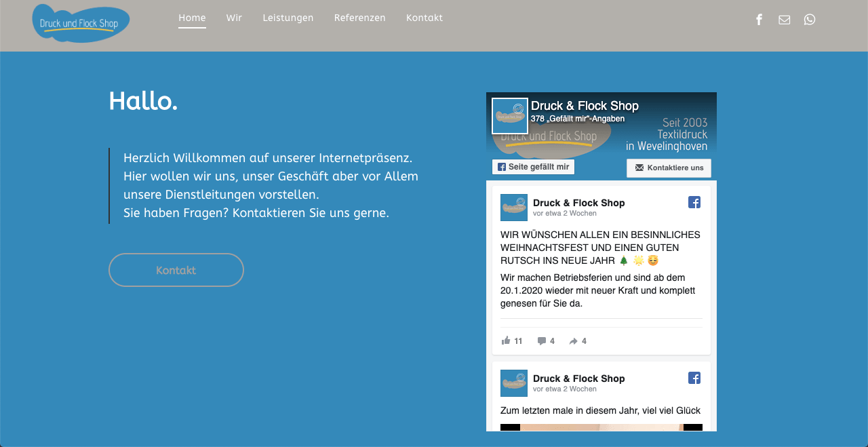This screenshot has width=868, height=447.
Task: Click the Facebook logo on the 'Zum letzten male' post
Action: pos(694,378)
